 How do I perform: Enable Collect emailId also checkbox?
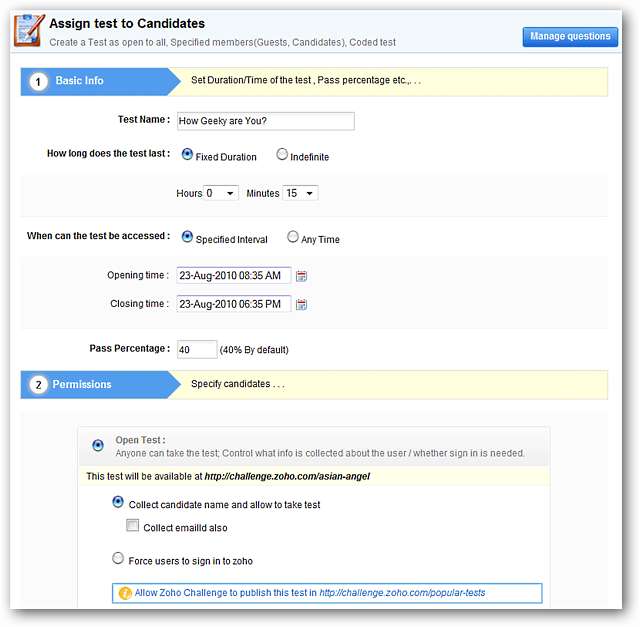coord(133,526)
